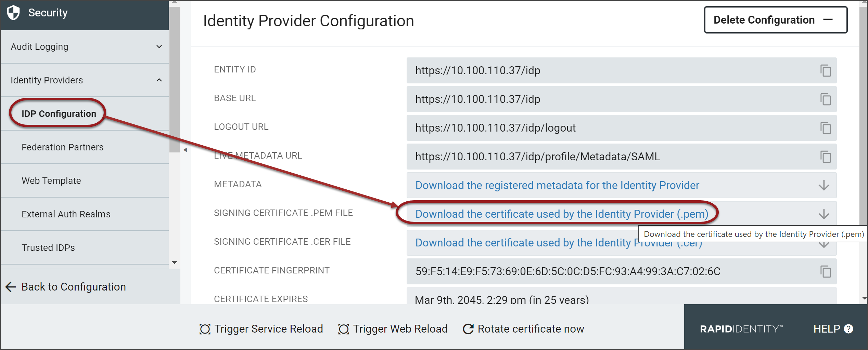Go Back to Configuration

click(74, 287)
